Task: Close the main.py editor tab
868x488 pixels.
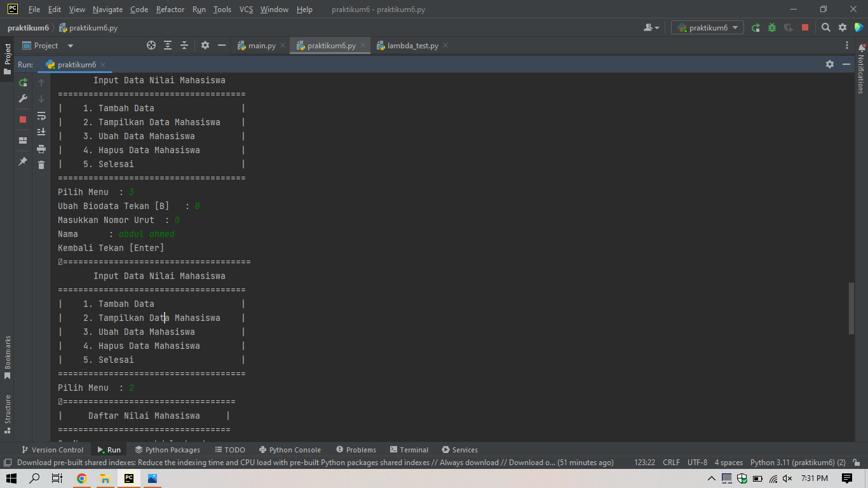Action: (x=281, y=45)
